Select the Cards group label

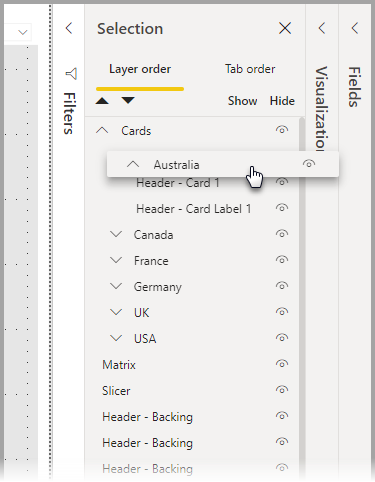click(x=136, y=131)
